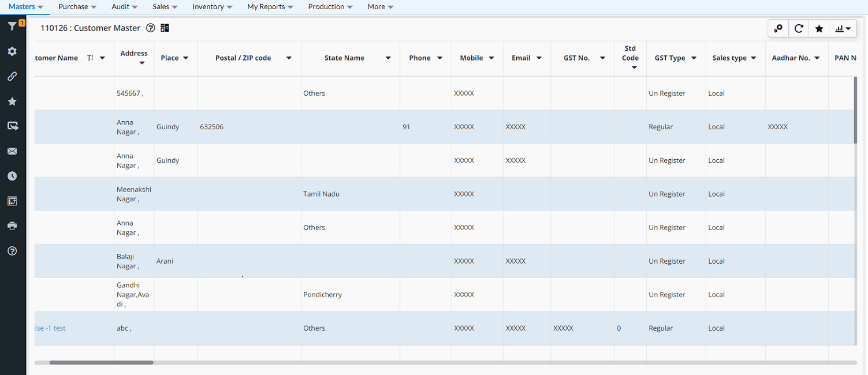This screenshot has width=868, height=375.
Task: Click the printer icon in sidebar
Action: pos(12,226)
